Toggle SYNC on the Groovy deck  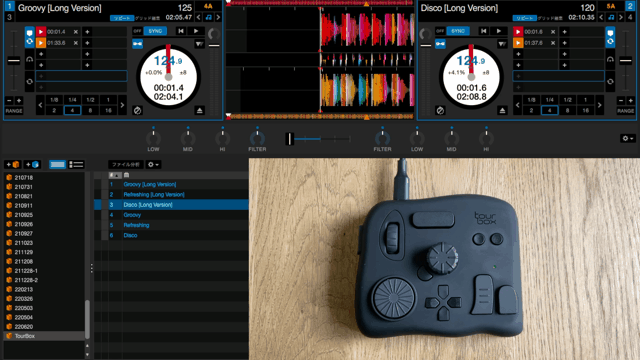tap(155, 31)
